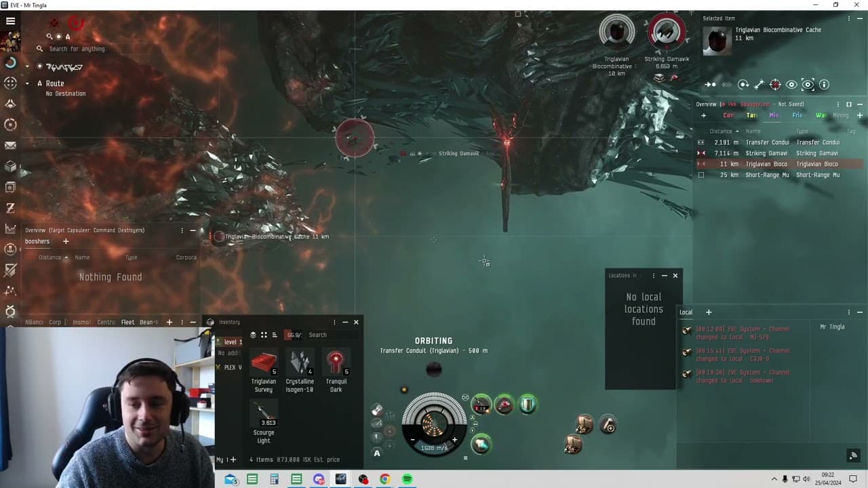The width and height of the screenshot is (868, 488).
Task: Open the character portrait sheet
Action: click(10, 41)
